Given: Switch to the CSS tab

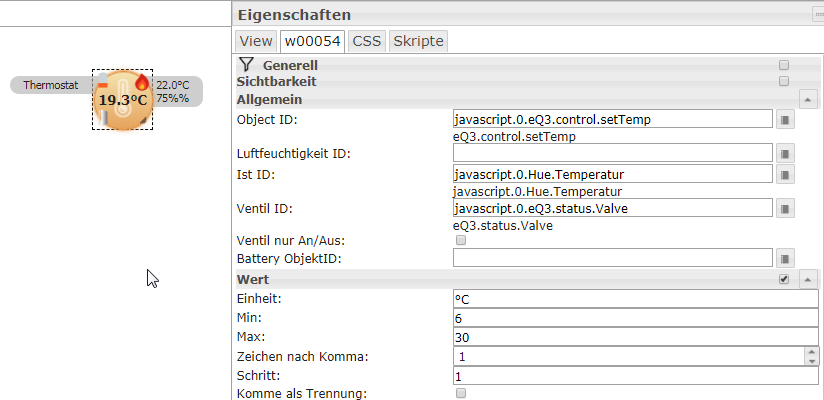Looking at the screenshot, I should click(366, 41).
